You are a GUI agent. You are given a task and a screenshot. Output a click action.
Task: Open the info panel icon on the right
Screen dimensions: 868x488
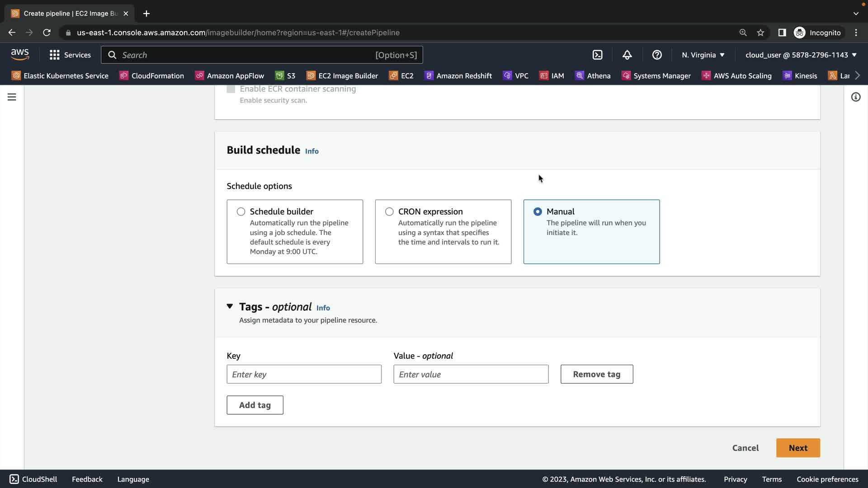(855, 97)
